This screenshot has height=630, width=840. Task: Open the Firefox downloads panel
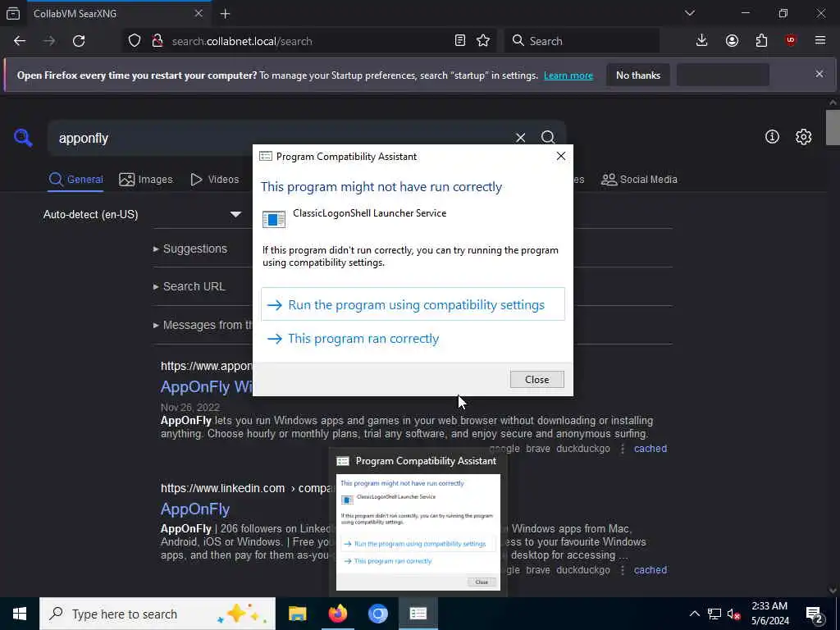pos(702,41)
